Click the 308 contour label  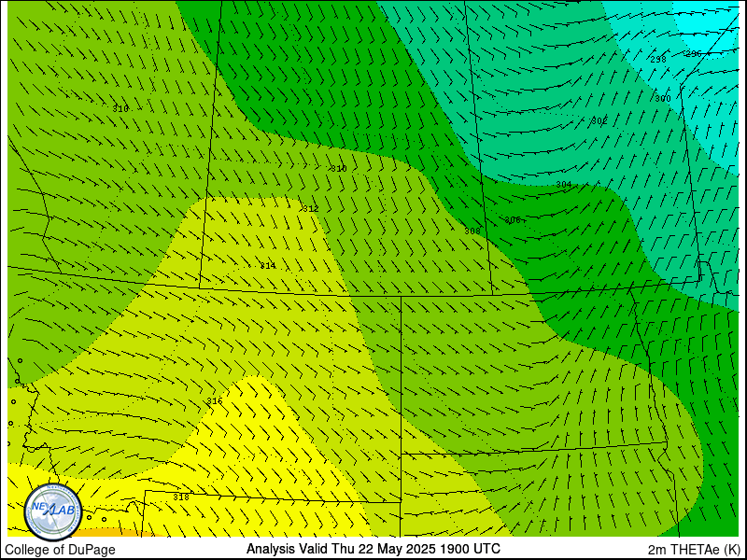[x=472, y=231]
